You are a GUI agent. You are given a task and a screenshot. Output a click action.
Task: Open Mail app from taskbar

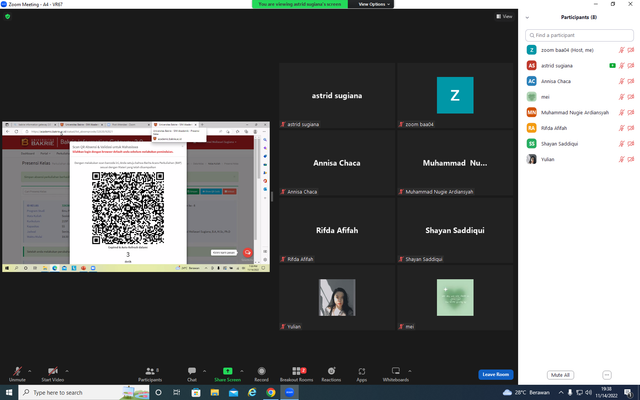tap(233, 392)
